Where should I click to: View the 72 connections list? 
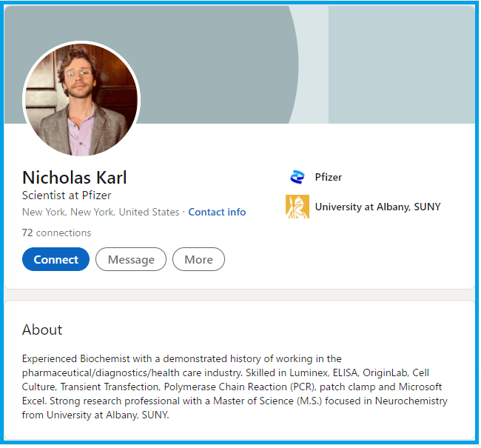[57, 233]
